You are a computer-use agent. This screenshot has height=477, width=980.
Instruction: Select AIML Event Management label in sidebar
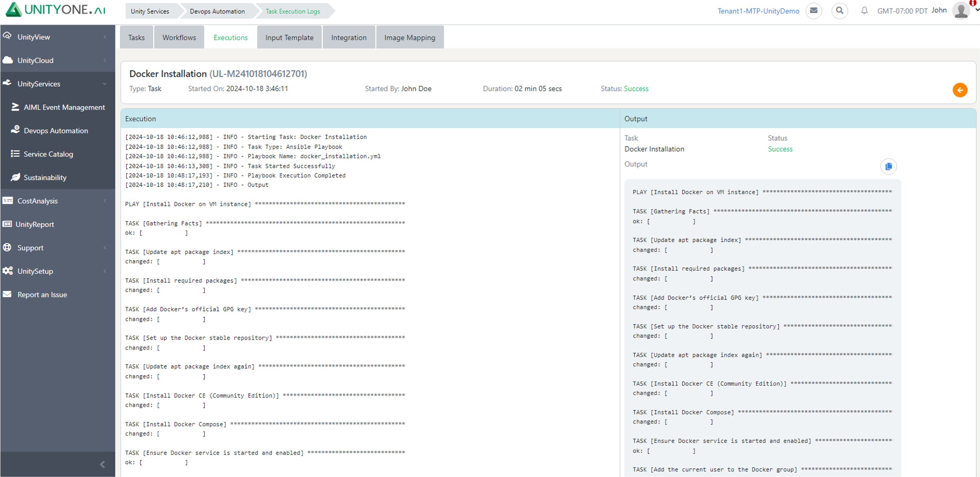(x=64, y=107)
